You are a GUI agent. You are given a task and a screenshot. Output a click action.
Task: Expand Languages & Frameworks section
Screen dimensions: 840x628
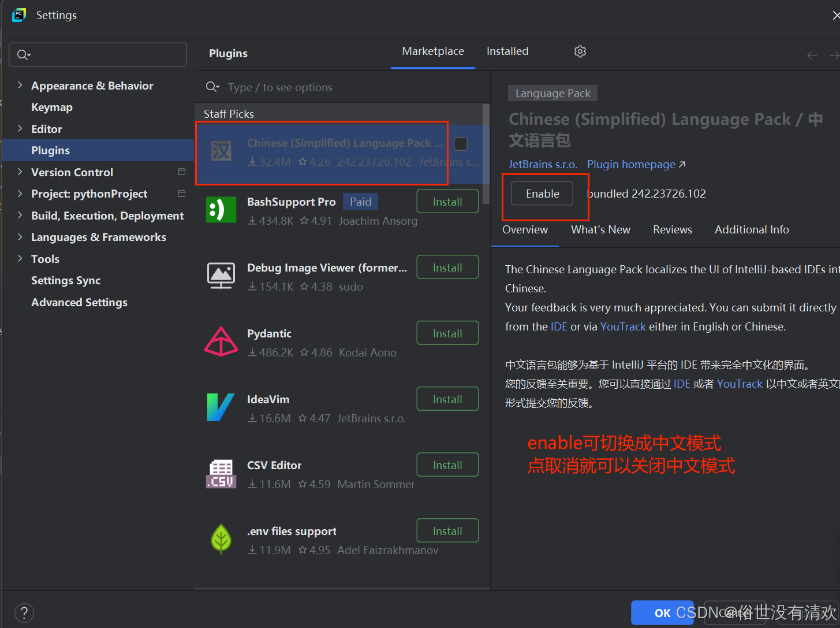coord(20,237)
